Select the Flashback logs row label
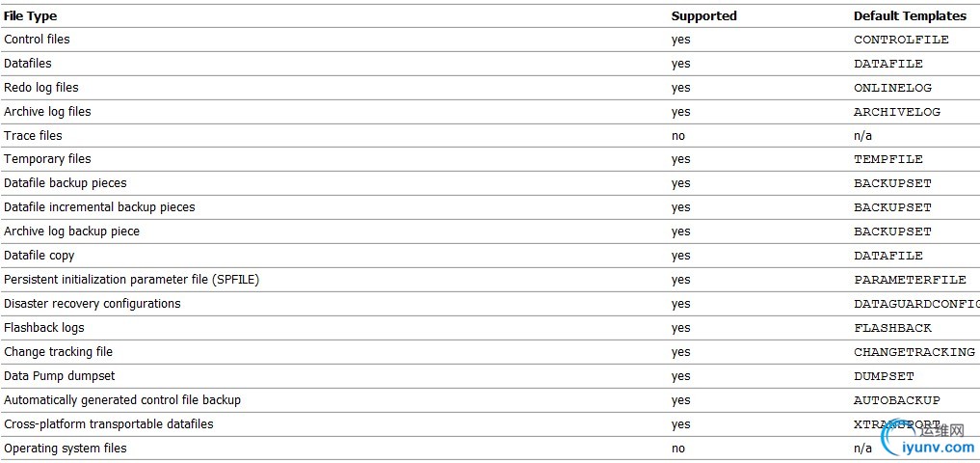 click(43, 327)
